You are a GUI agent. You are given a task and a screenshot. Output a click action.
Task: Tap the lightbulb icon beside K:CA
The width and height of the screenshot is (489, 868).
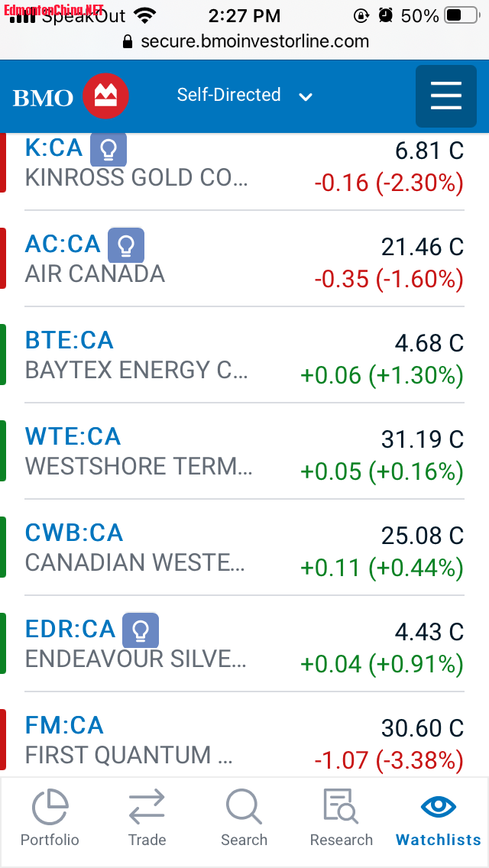108,149
